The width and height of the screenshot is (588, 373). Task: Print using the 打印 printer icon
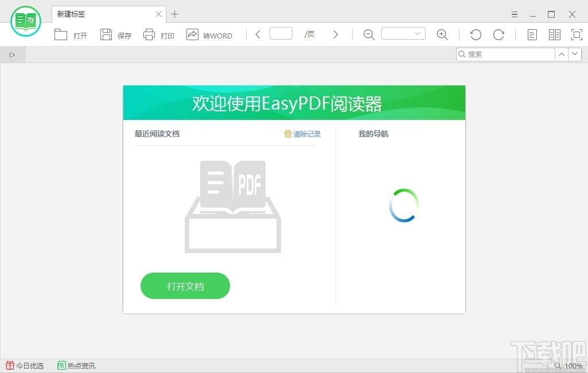tap(149, 34)
